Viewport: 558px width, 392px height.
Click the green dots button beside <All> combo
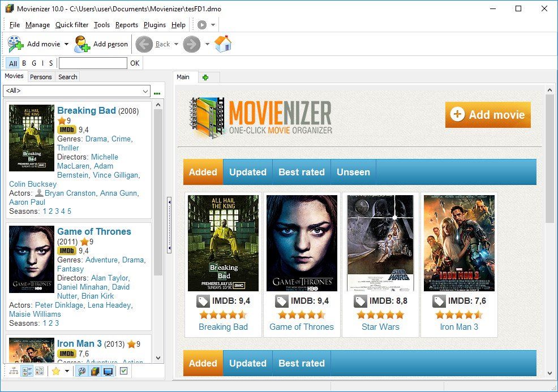(x=157, y=93)
